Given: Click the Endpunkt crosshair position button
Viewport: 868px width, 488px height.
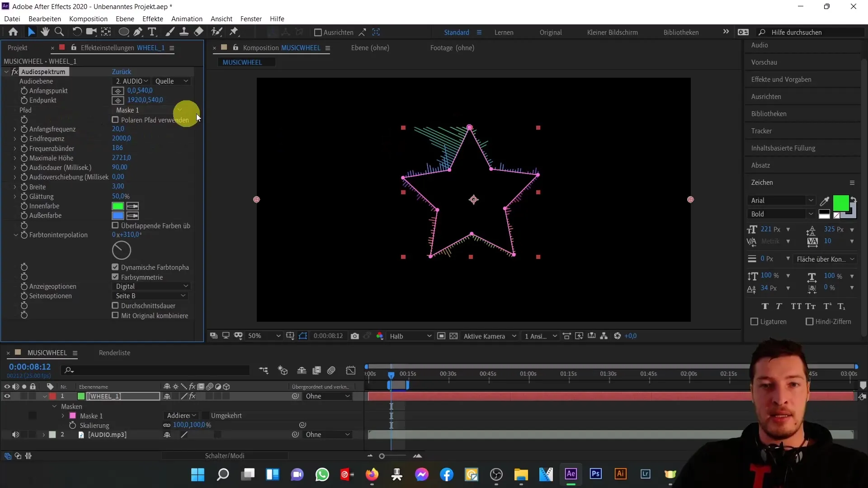Looking at the screenshot, I should pos(118,100).
